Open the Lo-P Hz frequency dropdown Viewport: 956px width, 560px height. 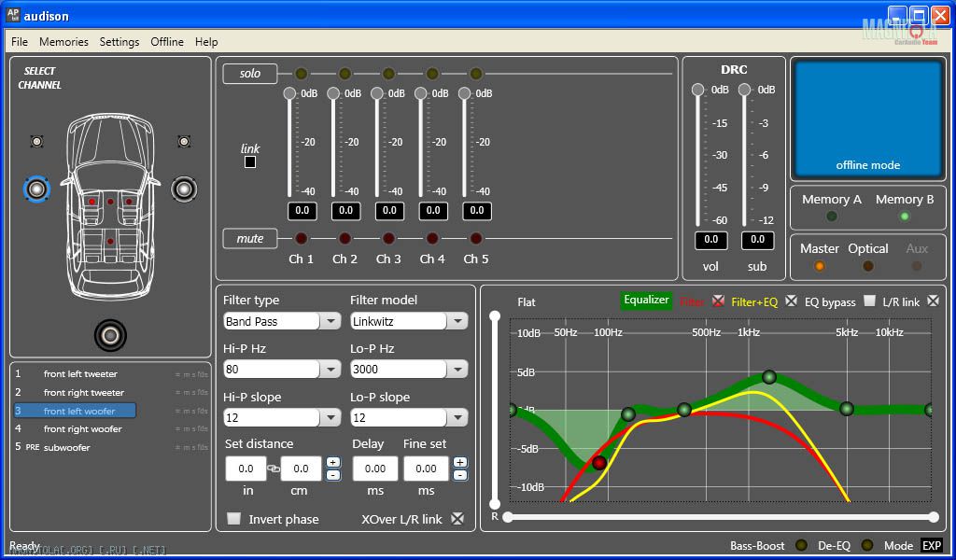click(457, 370)
